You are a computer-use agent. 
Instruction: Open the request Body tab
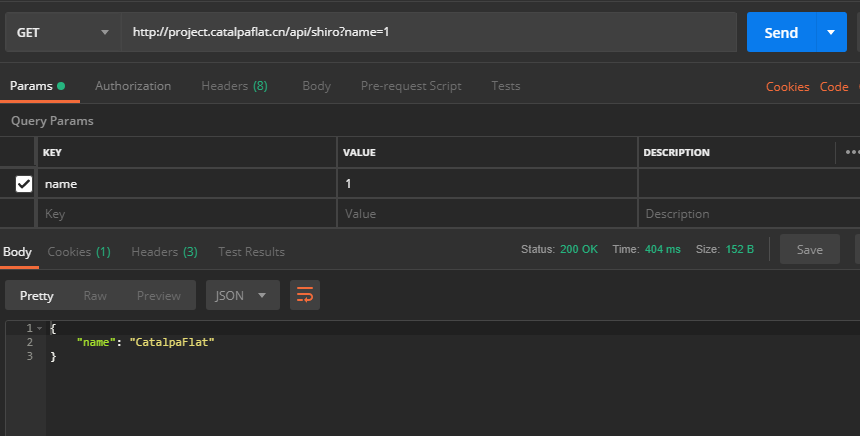click(x=316, y=86)
